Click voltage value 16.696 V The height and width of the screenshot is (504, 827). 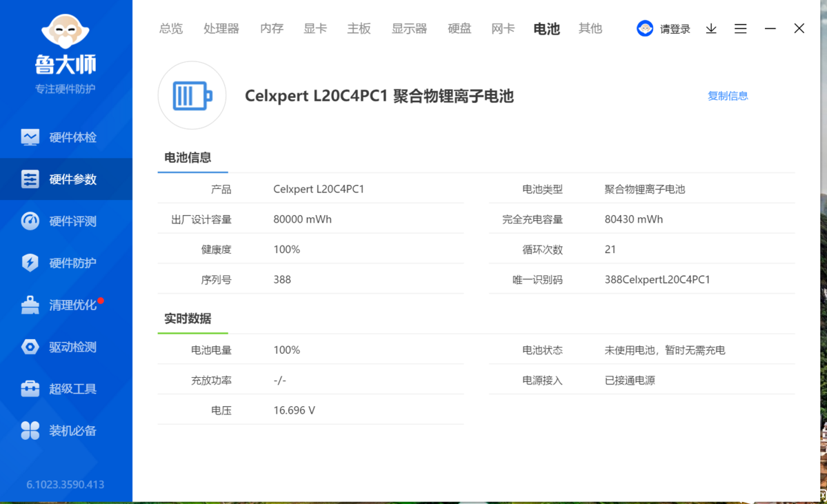294,410
